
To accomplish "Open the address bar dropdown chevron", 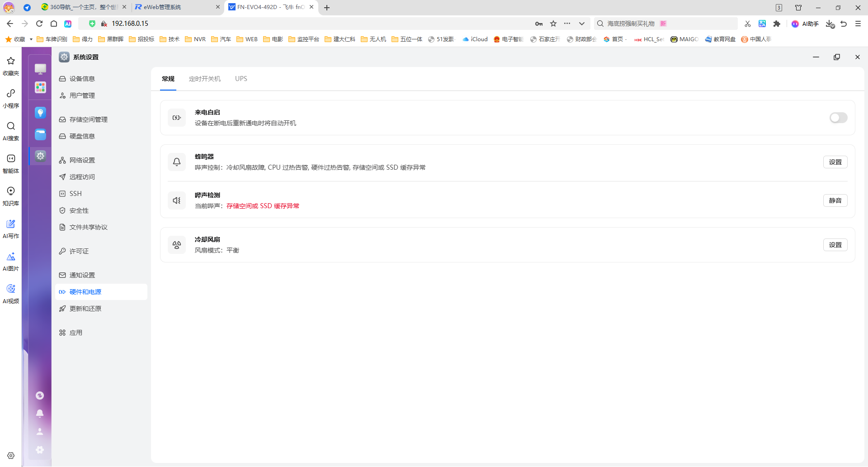I will [582, 24].
